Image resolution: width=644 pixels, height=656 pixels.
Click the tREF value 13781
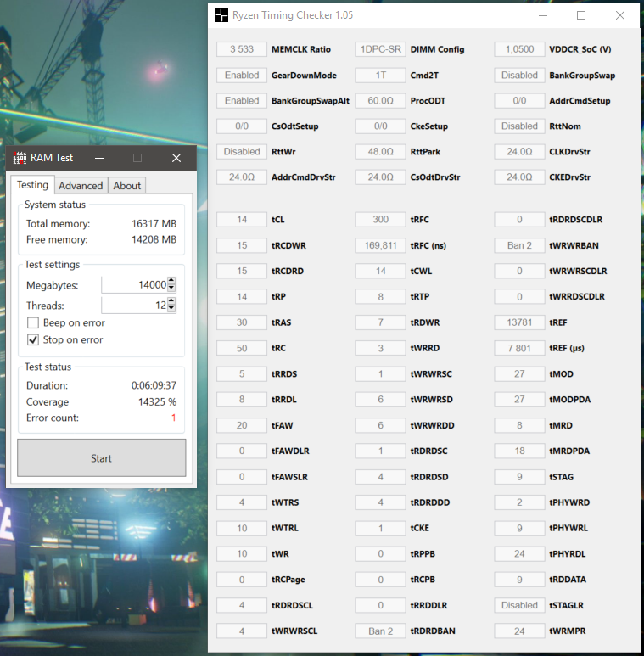coord(519,322)
